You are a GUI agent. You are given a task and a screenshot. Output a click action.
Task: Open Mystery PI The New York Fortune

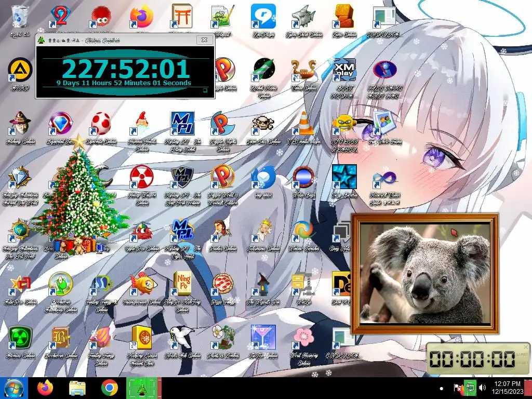click(182, 177)
